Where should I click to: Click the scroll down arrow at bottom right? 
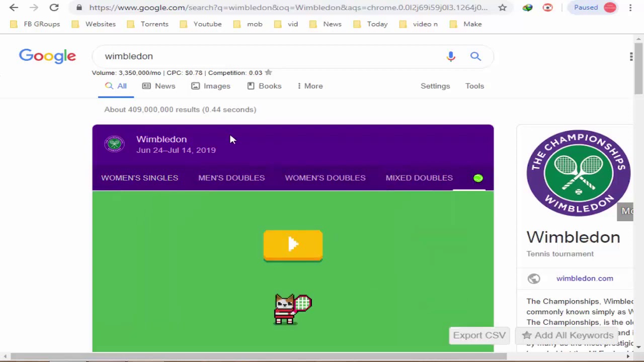tap(638, 347)
